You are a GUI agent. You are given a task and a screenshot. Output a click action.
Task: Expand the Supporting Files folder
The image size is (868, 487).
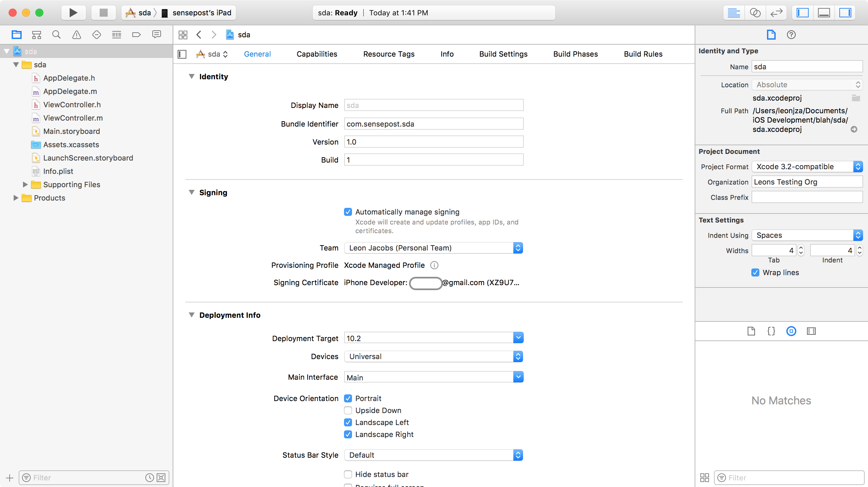coord(25,185)
